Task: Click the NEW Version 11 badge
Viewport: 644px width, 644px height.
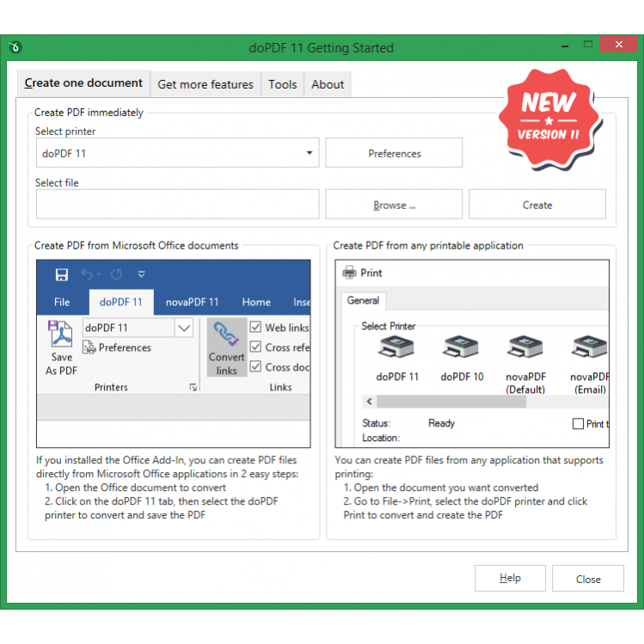Action: click(549, 120)
